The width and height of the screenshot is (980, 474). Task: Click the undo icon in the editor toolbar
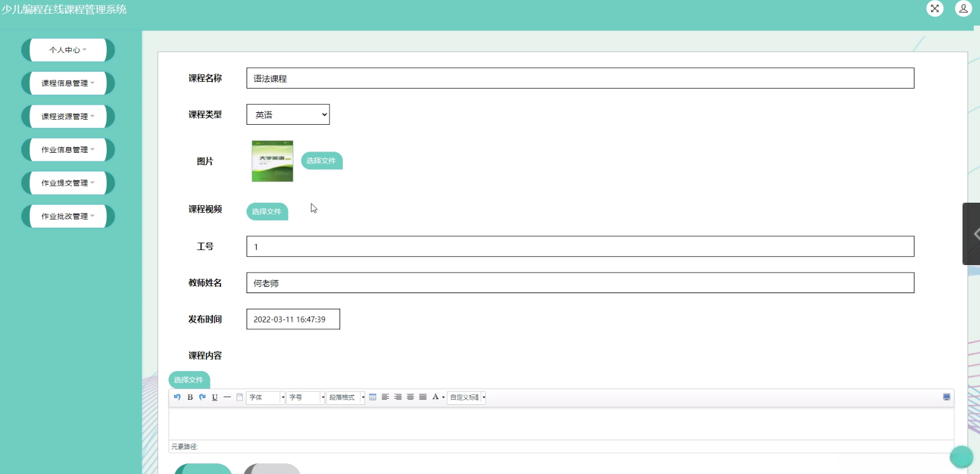point(177,397)
